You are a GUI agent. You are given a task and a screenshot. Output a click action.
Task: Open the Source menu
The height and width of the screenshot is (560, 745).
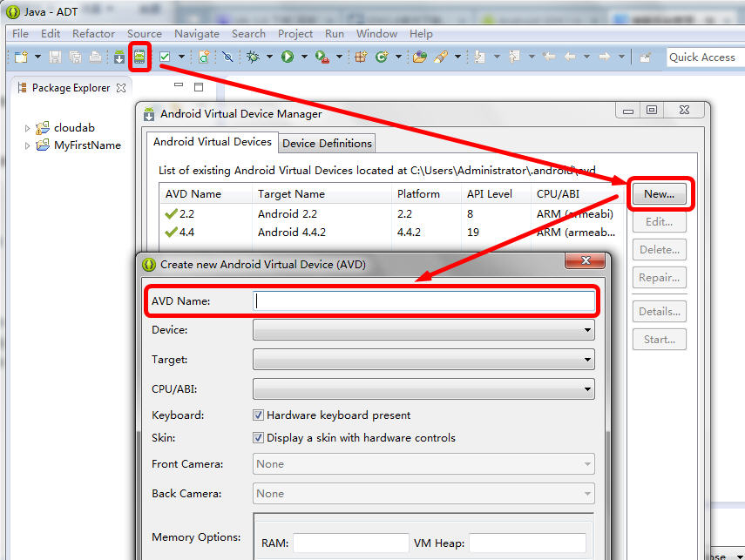point(145,34)
